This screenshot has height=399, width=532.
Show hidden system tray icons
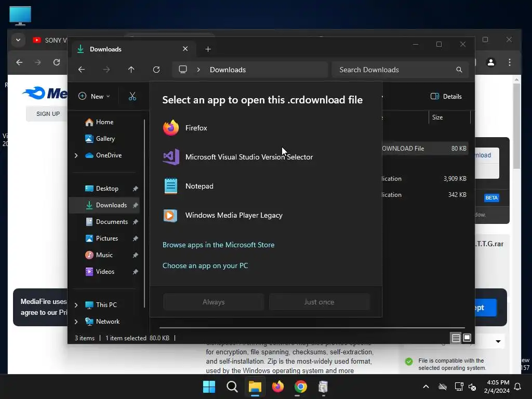[x=426, y=387]
